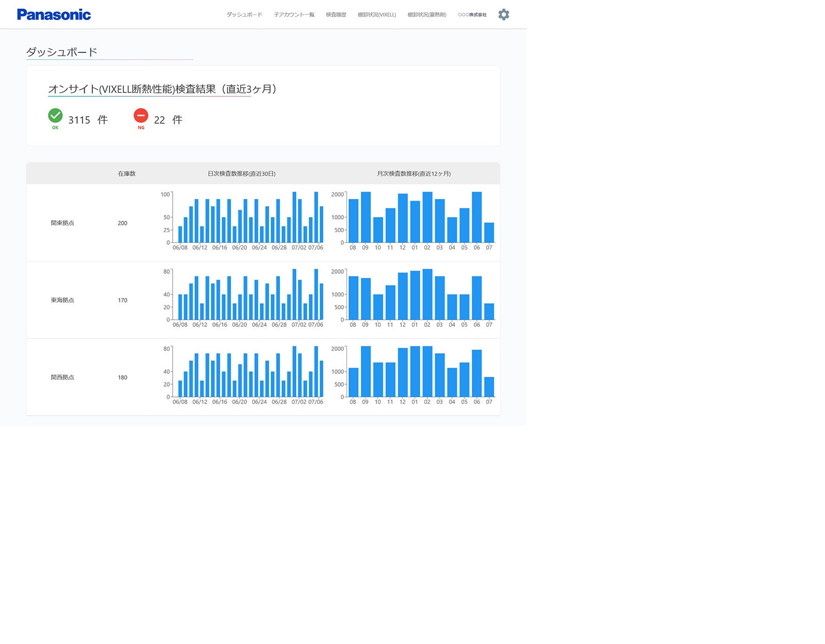The width and height of the screenshot is (825, 644).
Task: Open the ダッシュボード menu item
Action: (x=244, y=15)
